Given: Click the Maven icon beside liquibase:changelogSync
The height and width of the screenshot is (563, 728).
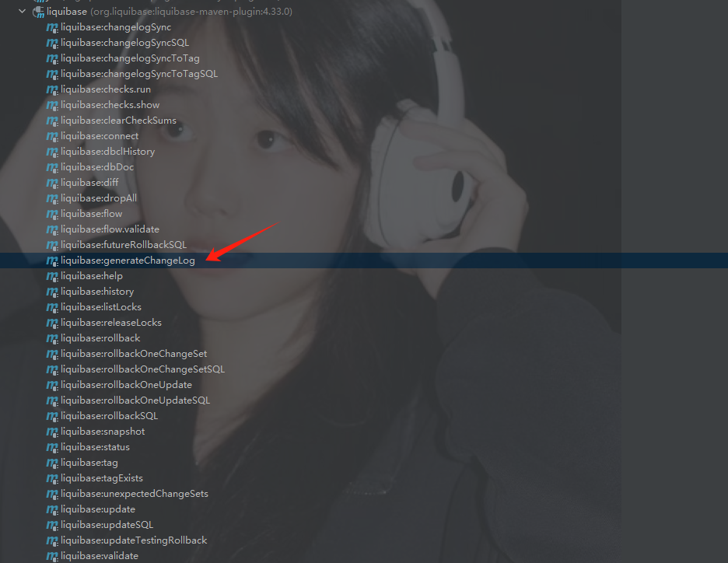Looking at the screenshot, I should 52,28.
